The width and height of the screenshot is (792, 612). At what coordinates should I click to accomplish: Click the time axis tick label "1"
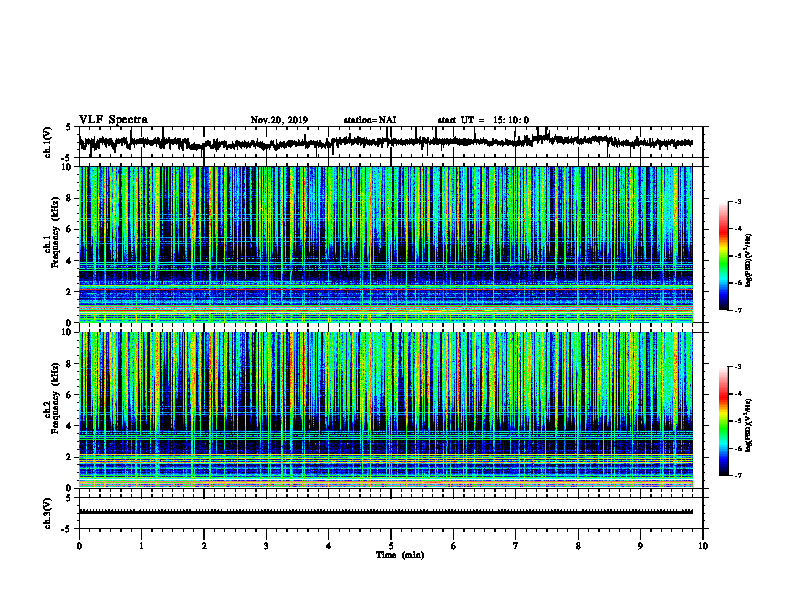coord(141,546)
